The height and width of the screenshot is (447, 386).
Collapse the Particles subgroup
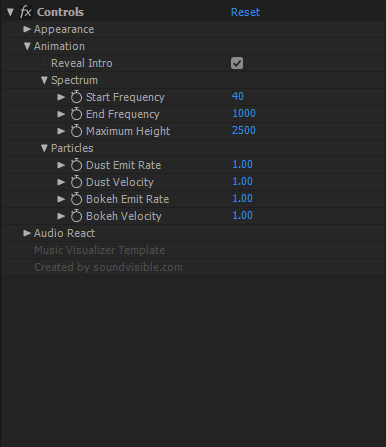click(x=44, y=148)
